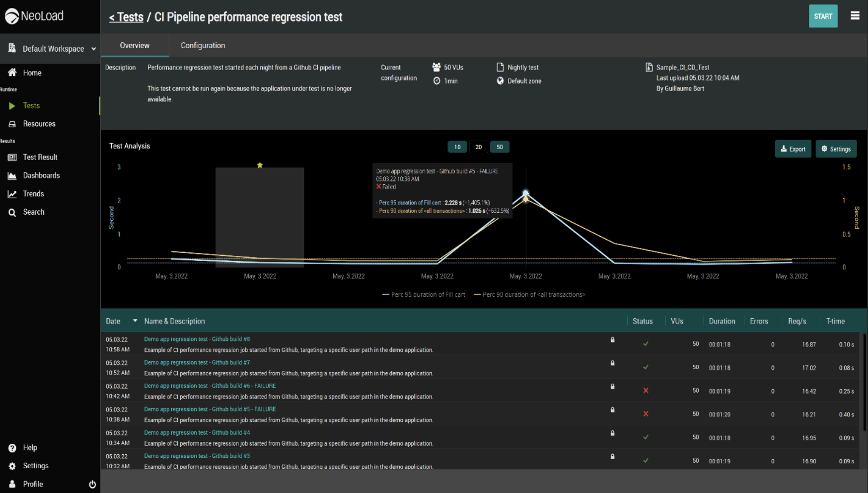The width and height of the screenshot is (868, 493).
Task: Click the yellow star marker on chart
Action: pos(260,165)
